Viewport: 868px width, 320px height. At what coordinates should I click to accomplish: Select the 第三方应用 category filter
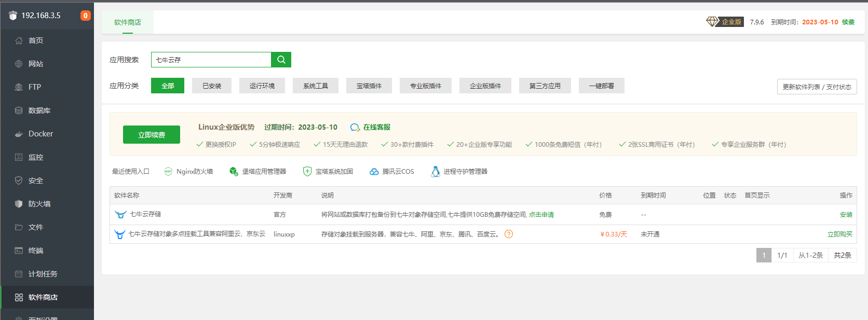pyautogui.click(x=545, y=86)
